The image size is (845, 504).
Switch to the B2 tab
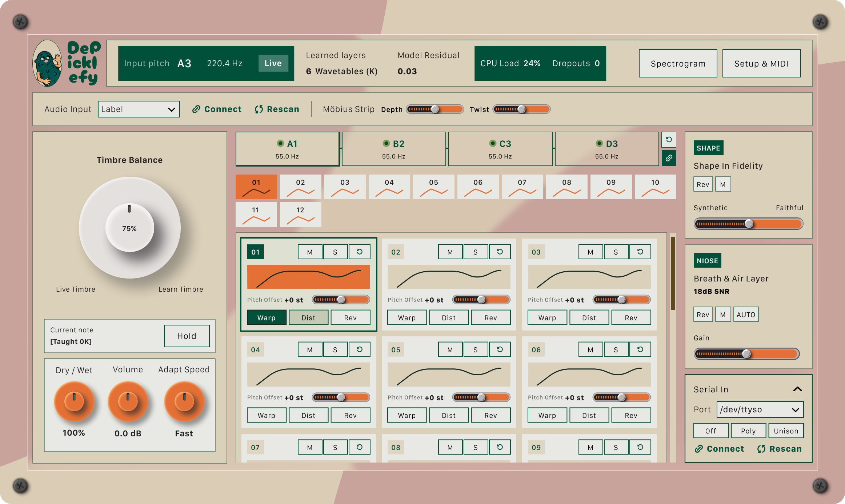394,149
